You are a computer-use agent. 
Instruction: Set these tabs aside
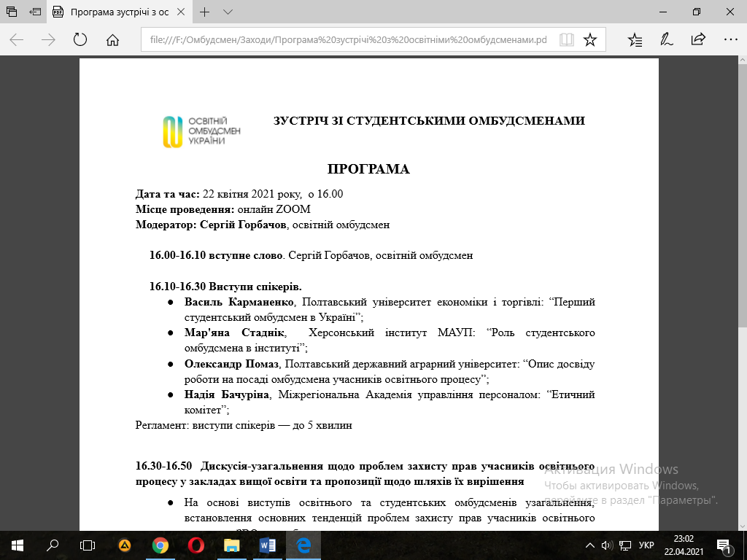coord(35,12)
